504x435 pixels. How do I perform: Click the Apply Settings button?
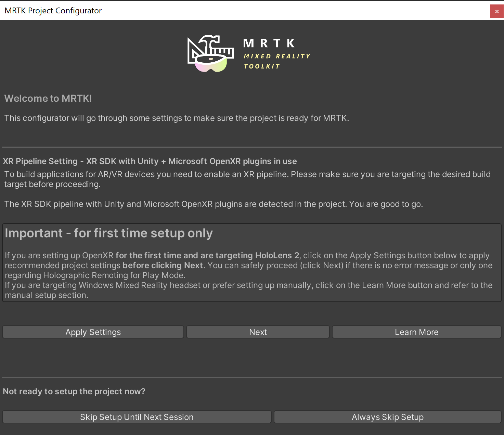[x=93, y=332]
